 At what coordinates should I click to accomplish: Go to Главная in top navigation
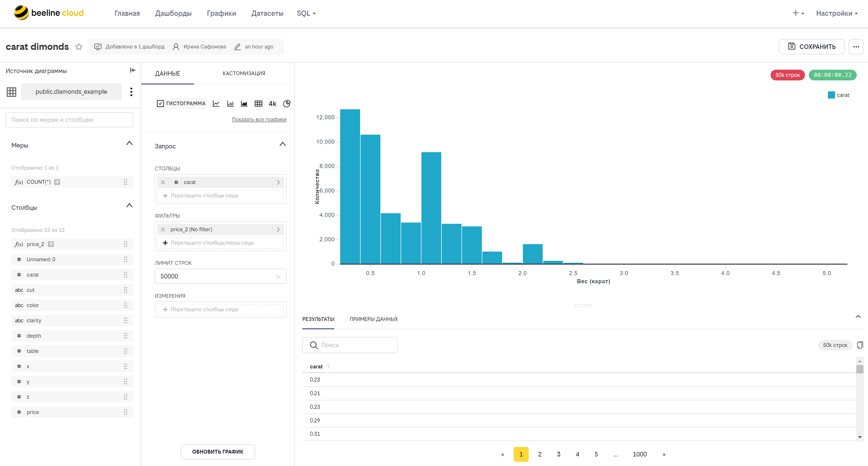tap(127, 13)
